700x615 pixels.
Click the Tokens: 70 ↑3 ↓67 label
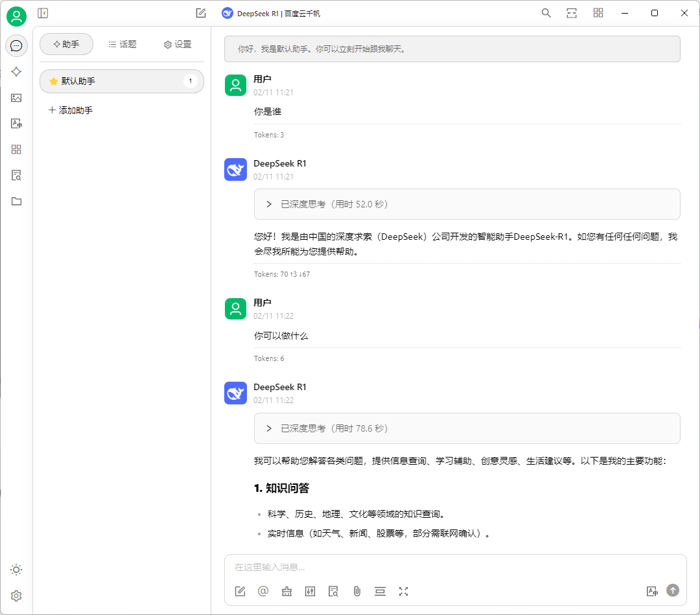pyautogui.click(x=282, y=275)
